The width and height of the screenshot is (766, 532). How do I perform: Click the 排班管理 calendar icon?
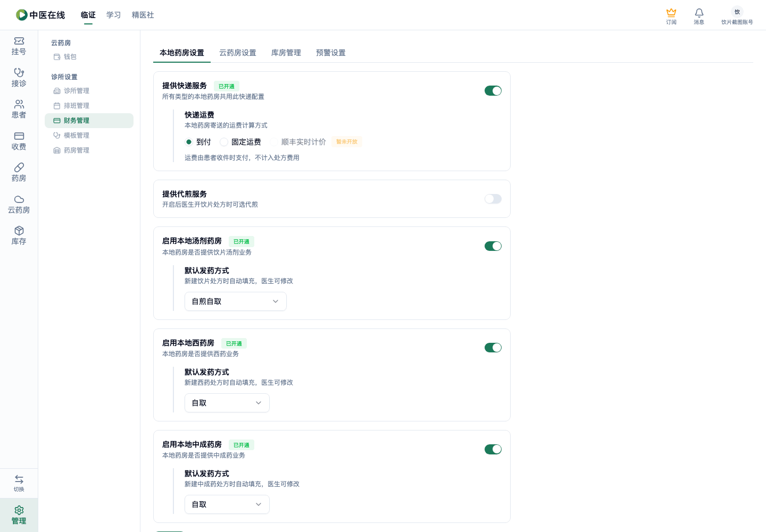pos(57,106)
